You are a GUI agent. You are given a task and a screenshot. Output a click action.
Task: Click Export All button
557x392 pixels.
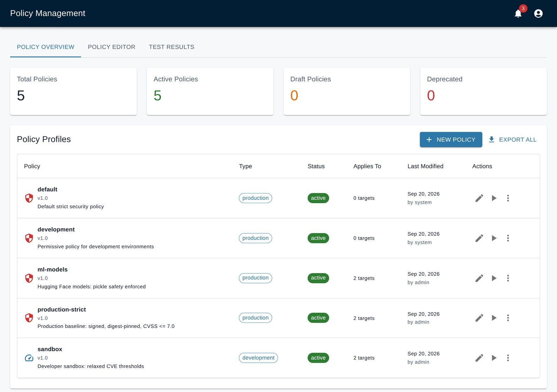click(512, 139)
